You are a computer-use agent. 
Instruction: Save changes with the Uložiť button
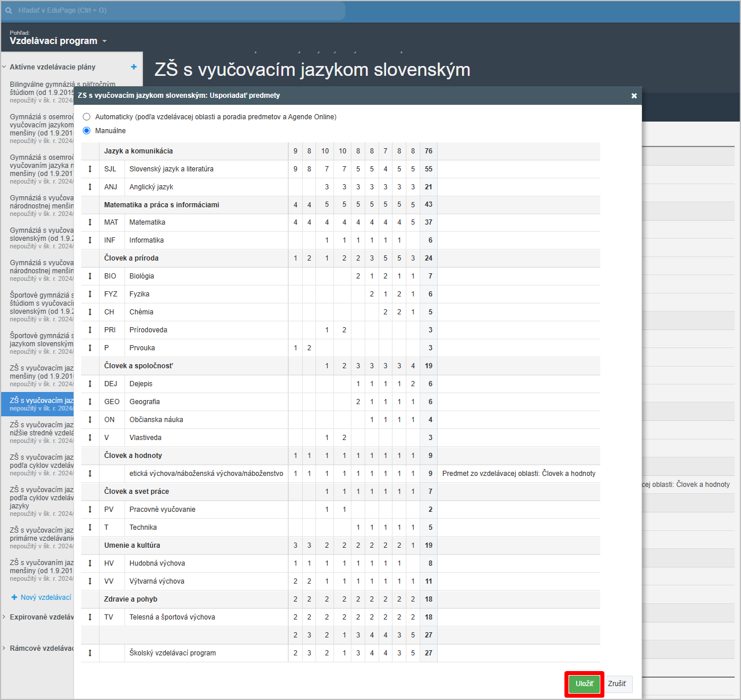click(x=584, y=684)
